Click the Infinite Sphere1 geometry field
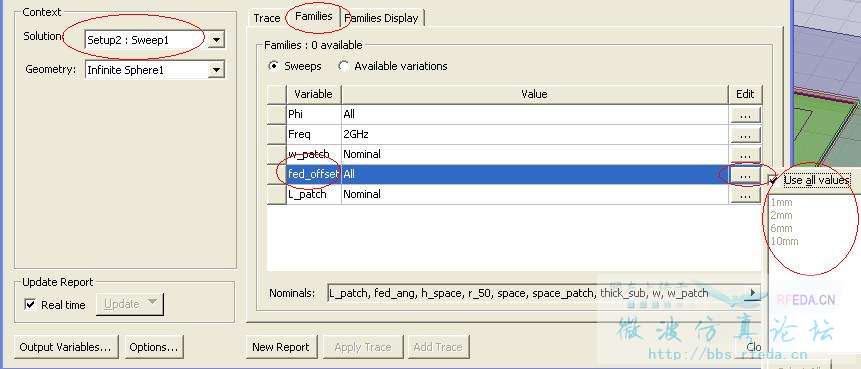Screen dimensions: 861x369 (147, 70)
